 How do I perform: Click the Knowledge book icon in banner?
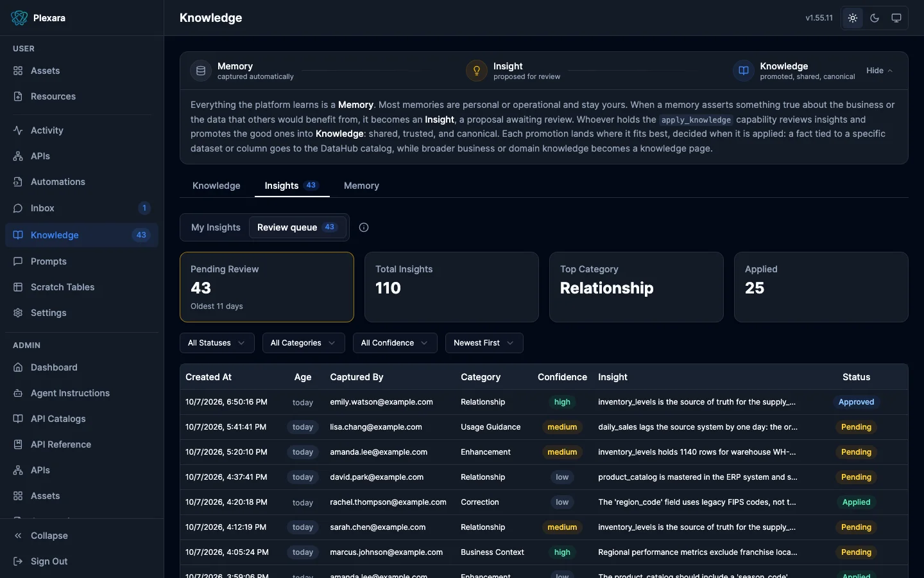pyautogui.click(x=744, y=71)
